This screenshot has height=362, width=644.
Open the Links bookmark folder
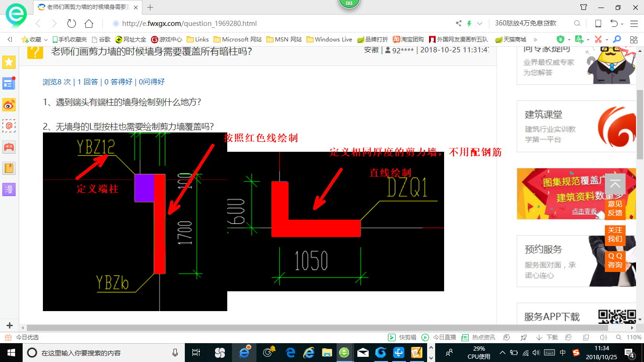tap(198, 40)
